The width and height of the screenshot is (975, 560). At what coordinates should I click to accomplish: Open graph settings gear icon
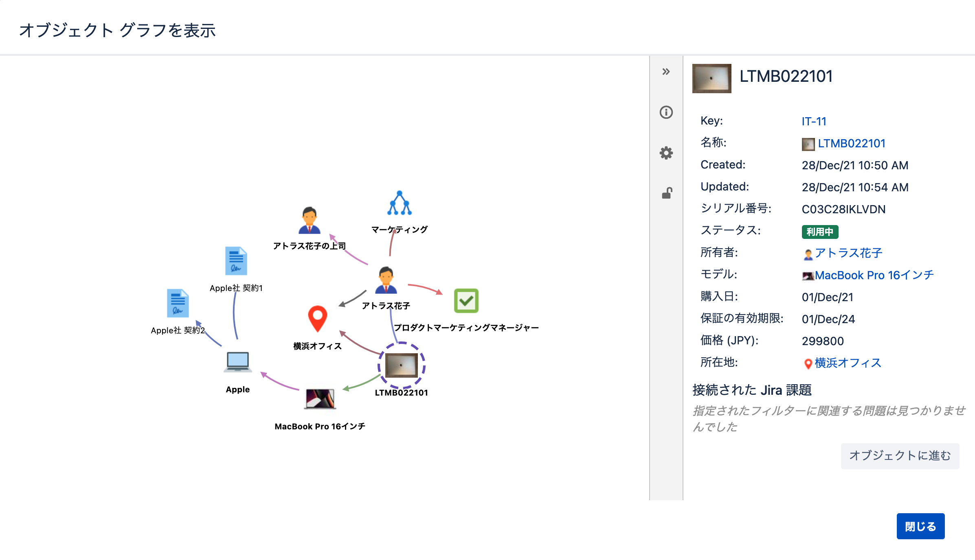[666, 153]
